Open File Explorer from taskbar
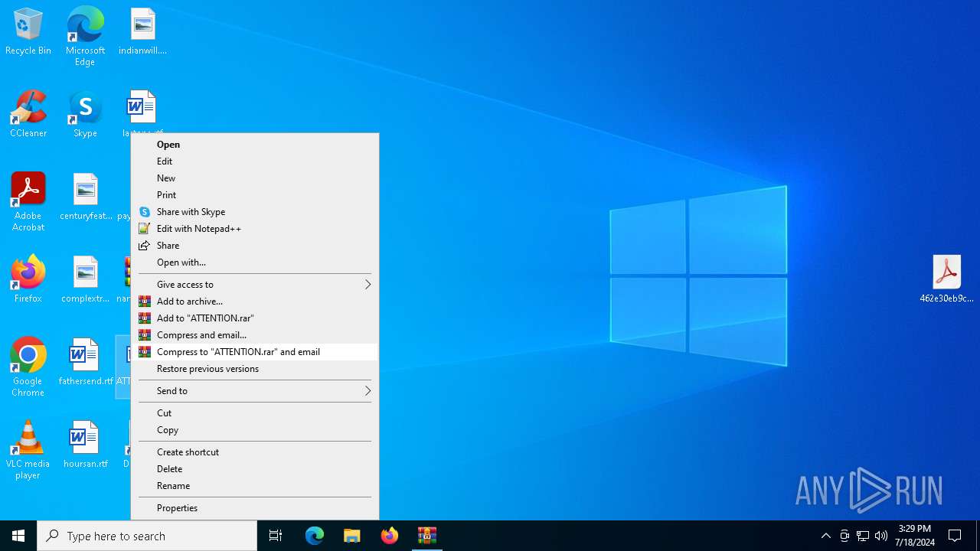Viewport: 980px width, 551px height. point(352,536)
